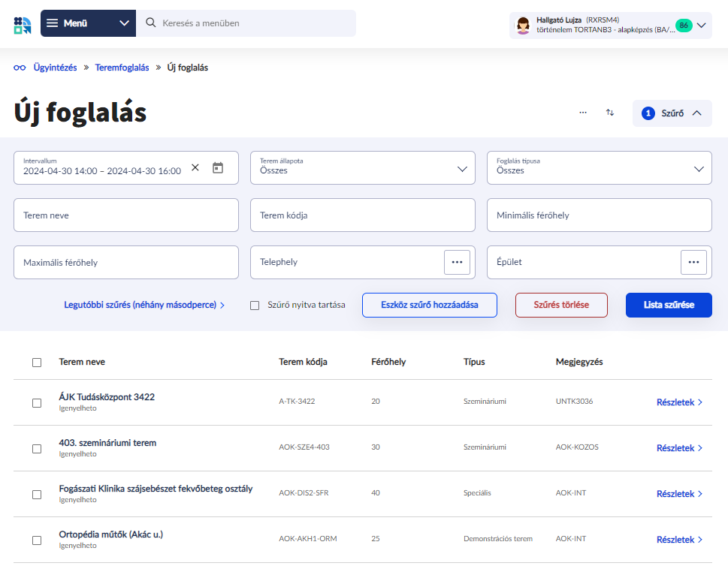Open the calendar date picker icon
Viewport: 728px width, 569px height.
[218, 168]
